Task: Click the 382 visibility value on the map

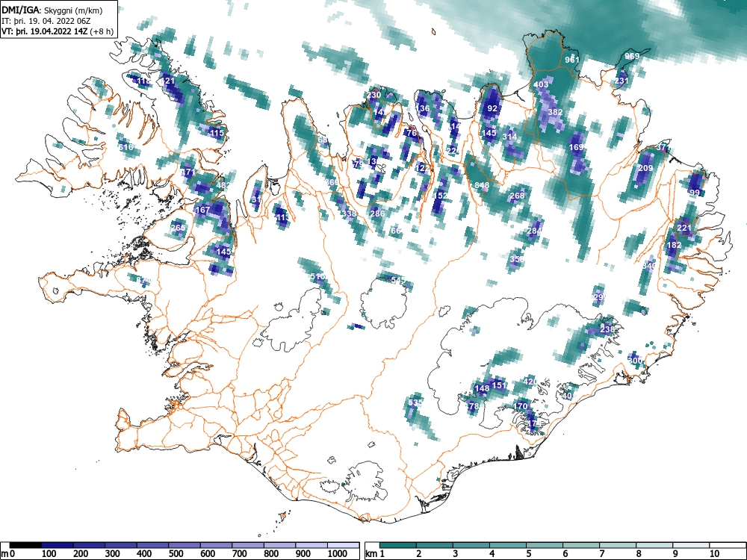Action: pyautogui.click(x=555, y=112)
